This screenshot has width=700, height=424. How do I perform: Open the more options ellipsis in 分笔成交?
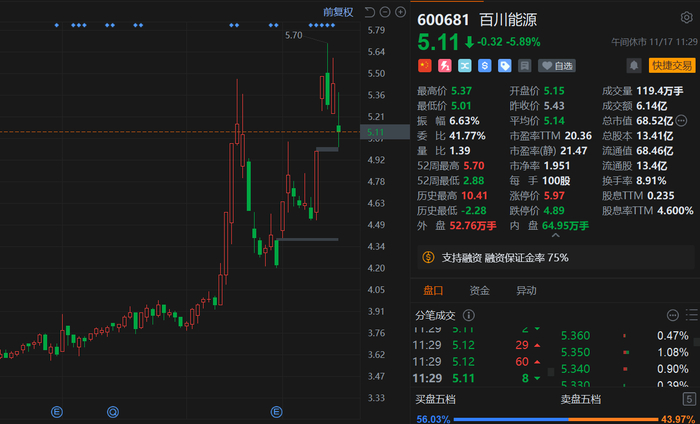tap(673, 316)
